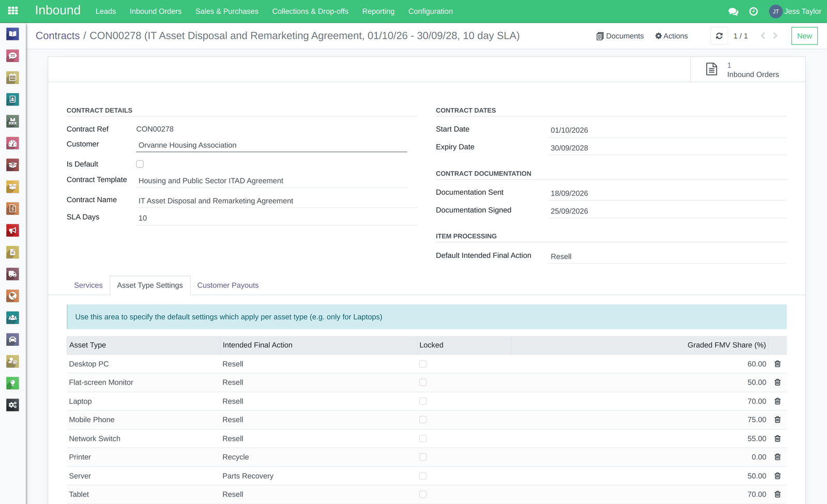Open the pallet warehouse sidebar app
The width and height of the screenshot is (827, 504).
[13, 121]
